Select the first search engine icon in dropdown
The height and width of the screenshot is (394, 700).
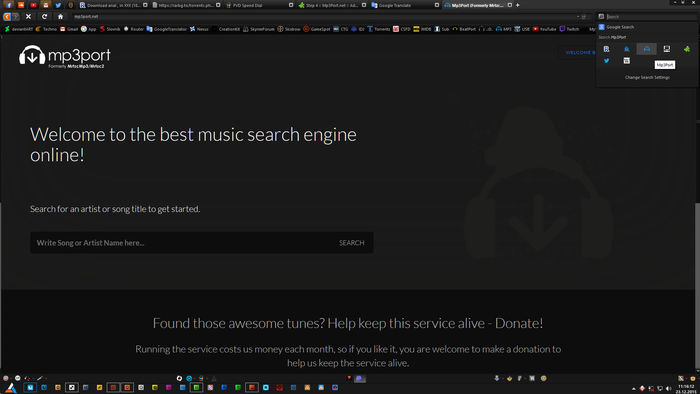[606, 49]
